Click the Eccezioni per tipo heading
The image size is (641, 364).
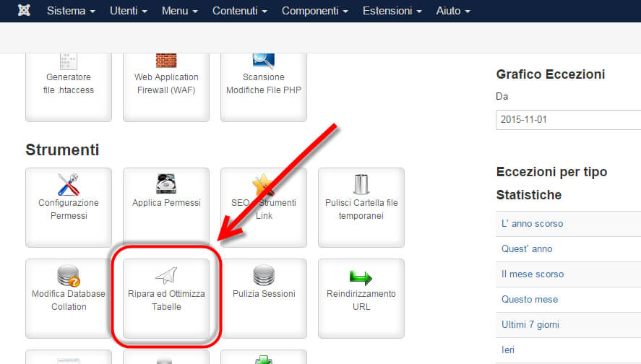pos(551,172)
